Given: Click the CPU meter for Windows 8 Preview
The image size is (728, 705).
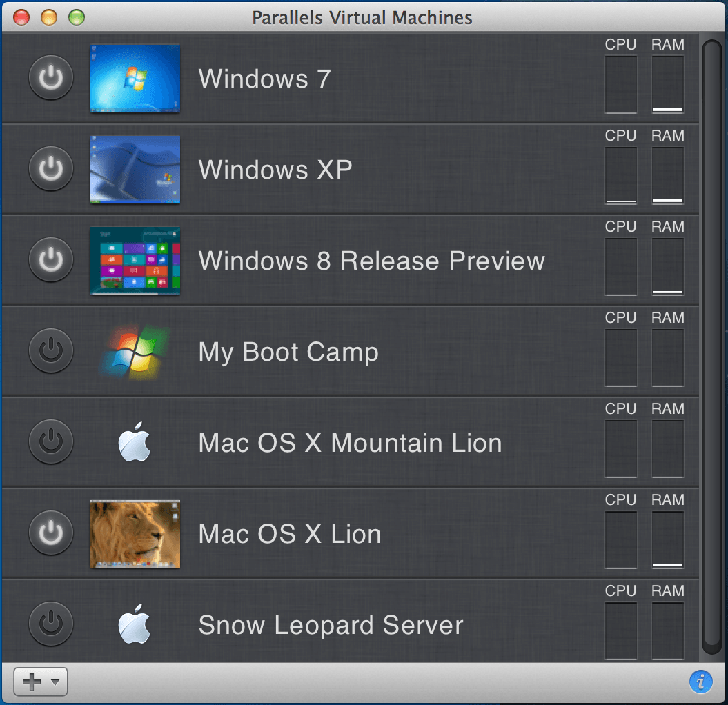Looking at the screenshot, I should (621, 266).
